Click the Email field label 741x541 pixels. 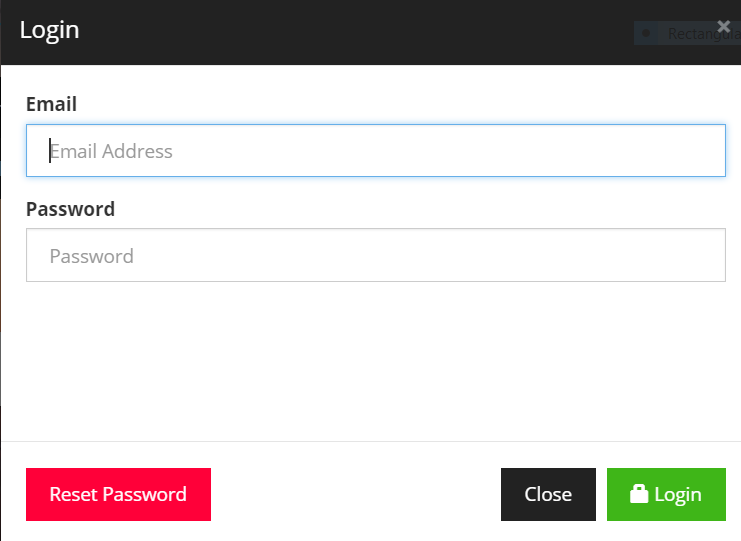[x=51, y=104]
